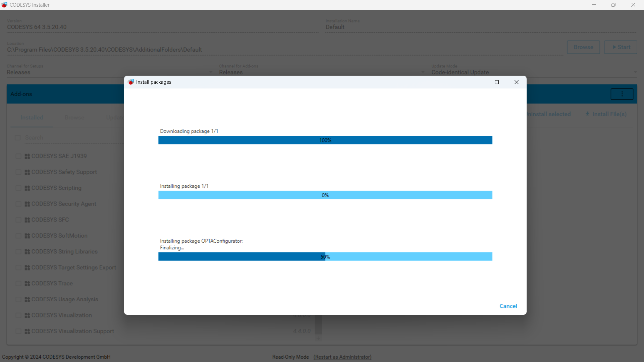Screen dimensions: 644x362
Task: Click the add-ons list vertical scrollbar
Action: [x=318, y=324]
